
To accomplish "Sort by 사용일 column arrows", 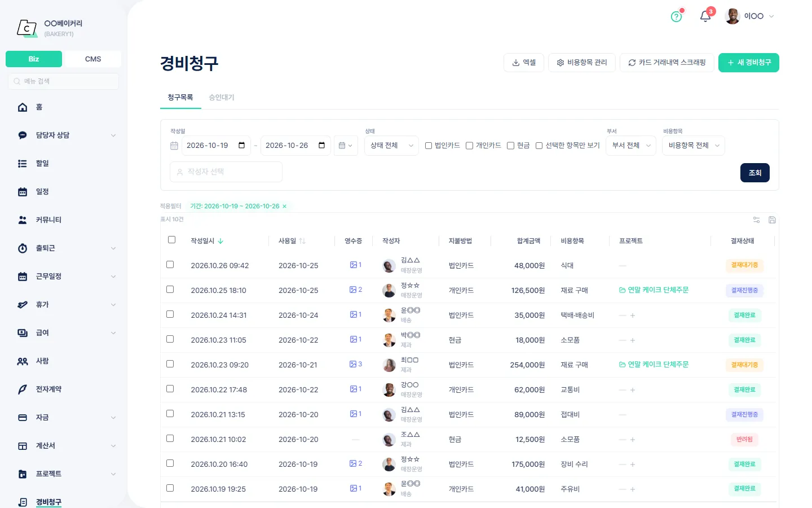I will pyautogui.click(x=302, y=241).
